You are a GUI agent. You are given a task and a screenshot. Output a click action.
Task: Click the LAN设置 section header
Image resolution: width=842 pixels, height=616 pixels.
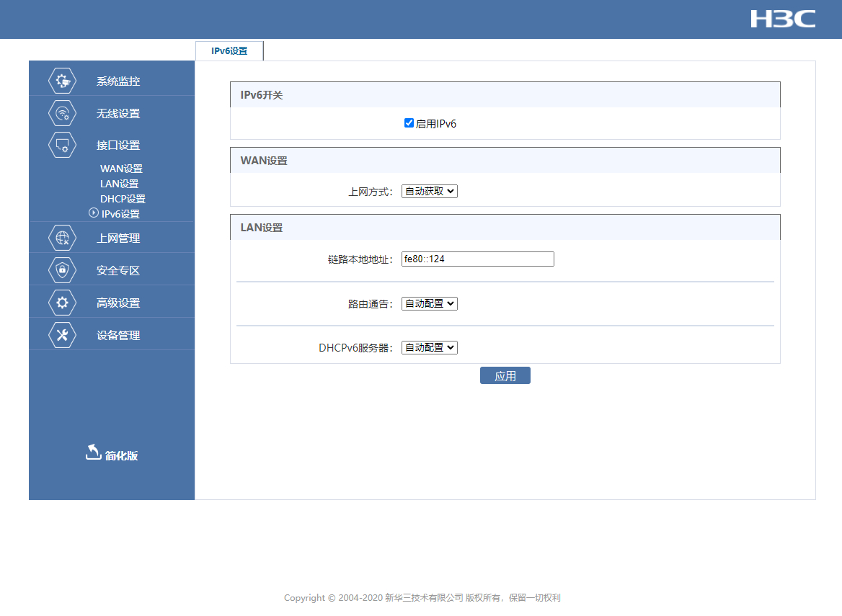[505, 228]
